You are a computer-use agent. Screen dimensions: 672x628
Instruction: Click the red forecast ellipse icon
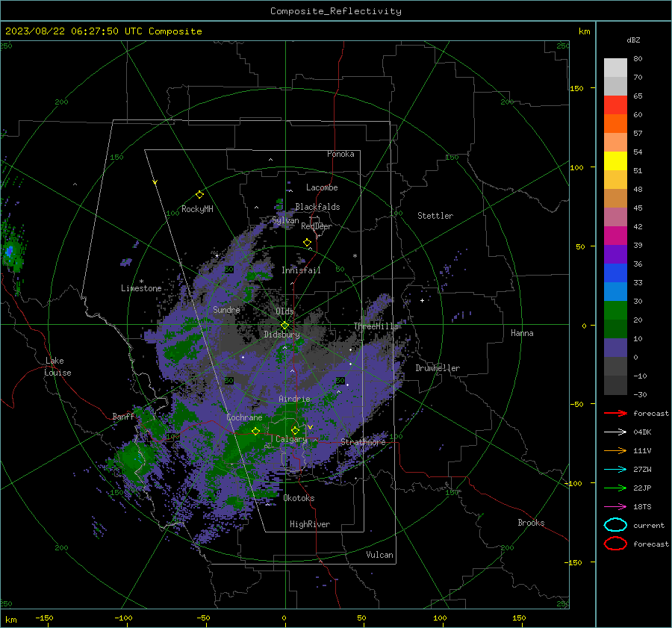point(615,544)
